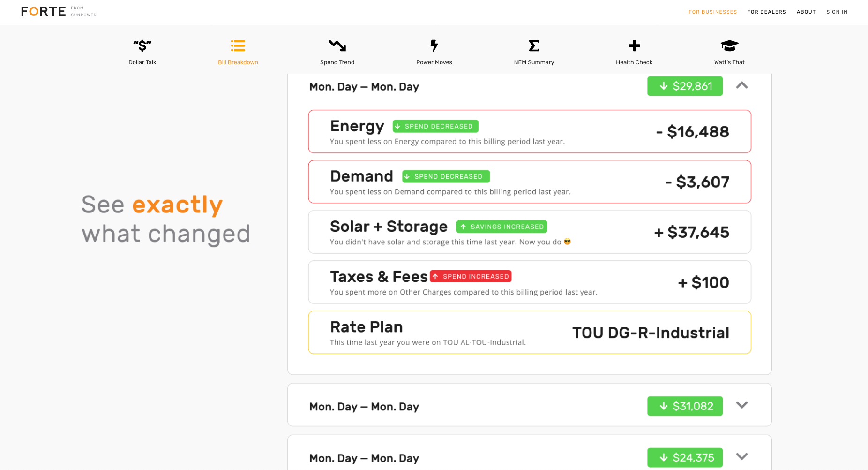Open the About page link
Viewport: 868px width, 470px height.
pos(806,12)
